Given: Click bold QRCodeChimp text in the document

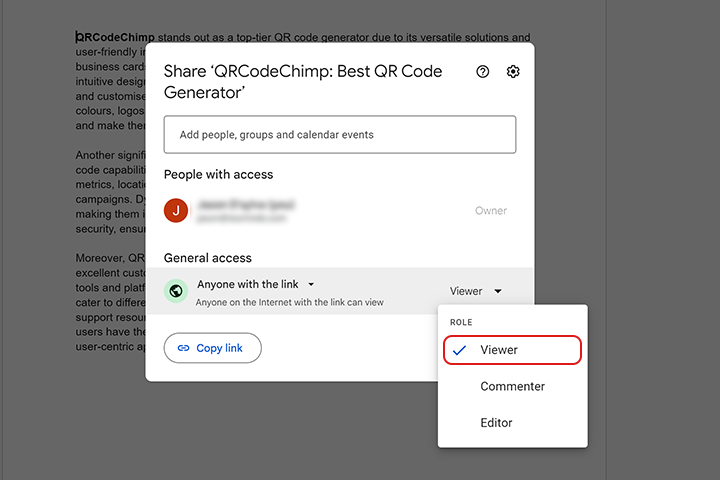Looking at the screenshot, I should pos(116,38).
